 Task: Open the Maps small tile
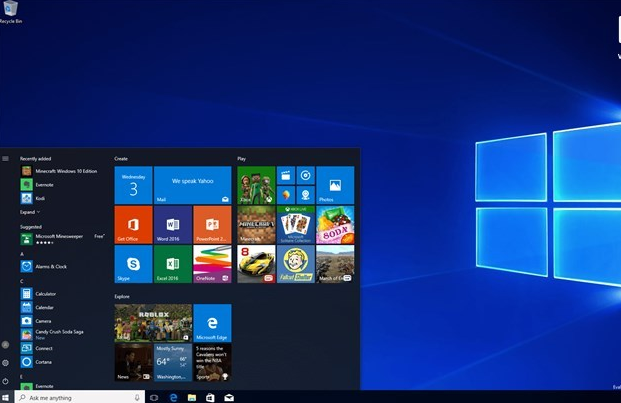click(286, 195)
